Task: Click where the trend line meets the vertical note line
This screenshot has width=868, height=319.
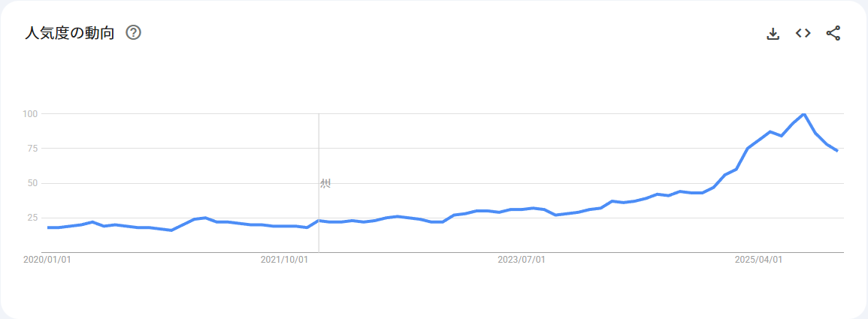Action: click(x=319, y=221)
